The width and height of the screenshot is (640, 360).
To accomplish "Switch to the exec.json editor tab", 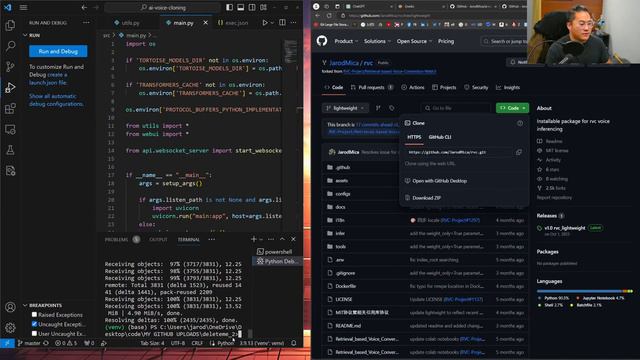I will 233,23.
